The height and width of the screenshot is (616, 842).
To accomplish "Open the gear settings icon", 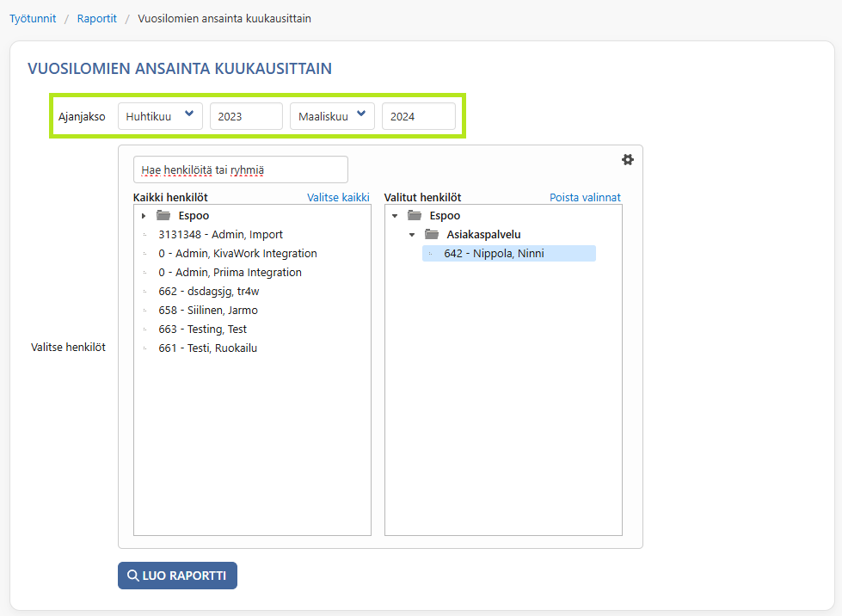I will point(627,159).
